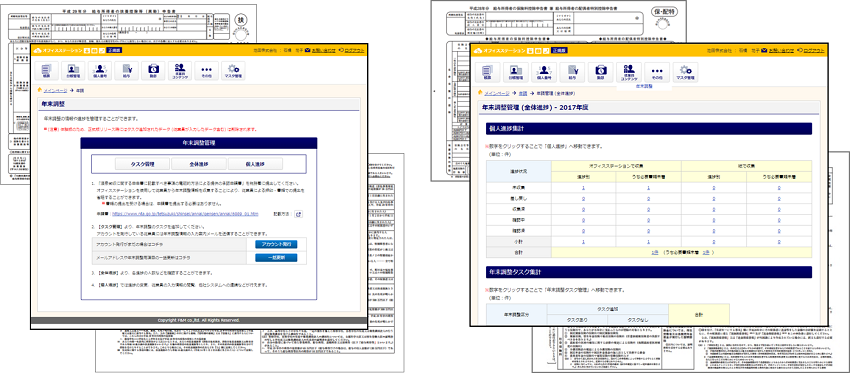Click the 個人進捗 button
850x373 pixels.
point(255,164)
